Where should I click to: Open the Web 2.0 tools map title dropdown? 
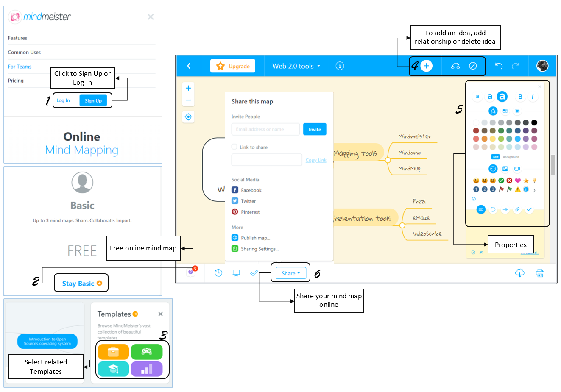point(296,66)
